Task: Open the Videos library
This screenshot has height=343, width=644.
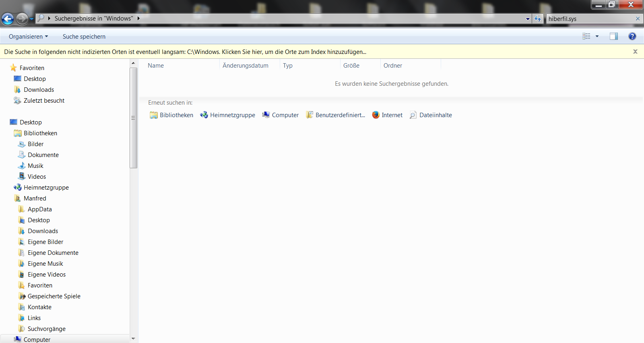Action: 32,177
